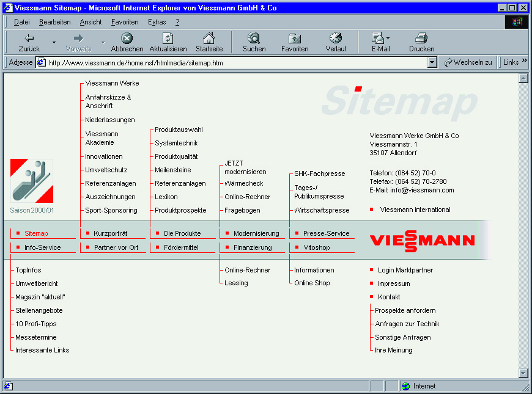532x394 pixels.
Task: Click Wärmecheck sitemap entry
Action: (243, 183)
